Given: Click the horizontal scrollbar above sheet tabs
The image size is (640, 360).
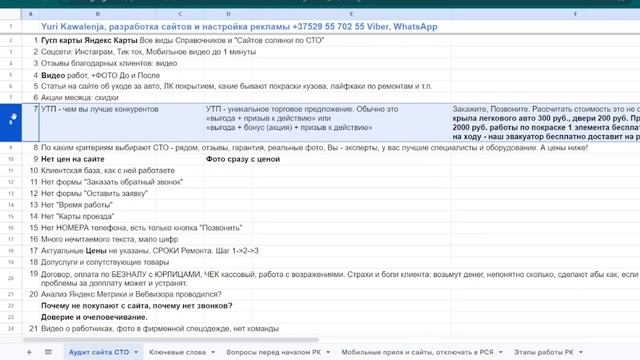Looking at the screenshot, I should click(x=171, y=340).
